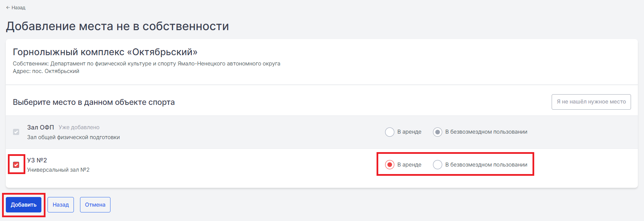644x221 pixels.
Task: Choose В аренде radio for УЗ №2
Action: pyautogui.click(x=390, y=165)
